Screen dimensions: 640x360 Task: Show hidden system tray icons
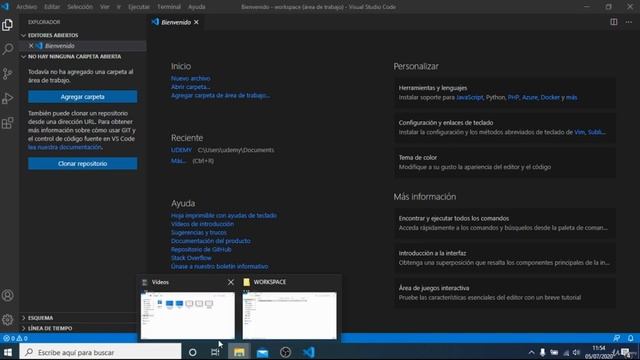tap(531, 352)
